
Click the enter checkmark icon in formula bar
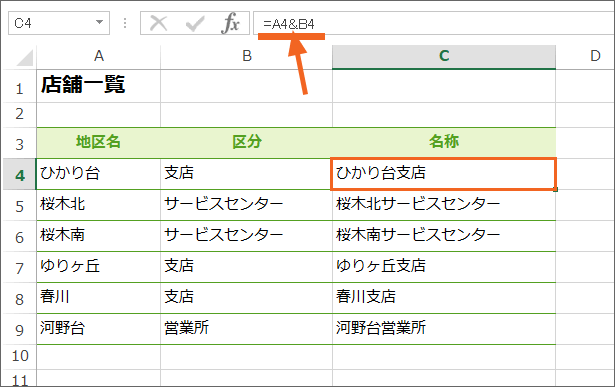point(195,24)
